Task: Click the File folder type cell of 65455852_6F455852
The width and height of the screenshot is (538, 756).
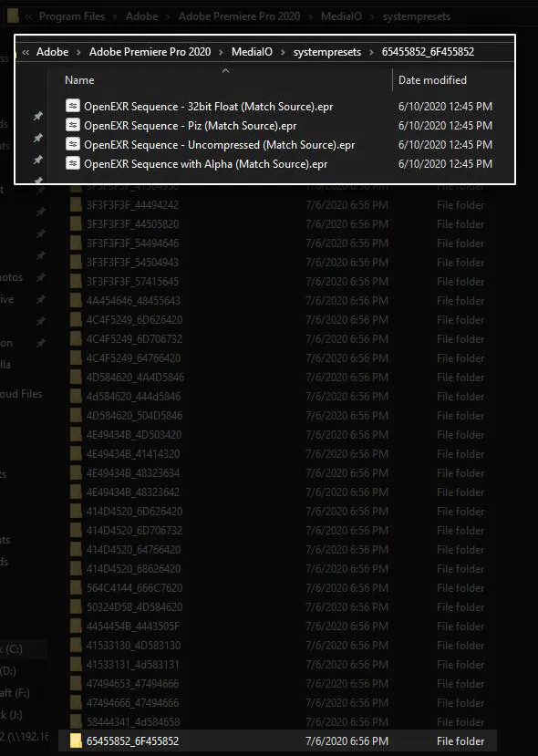Action: click(460, 741)
